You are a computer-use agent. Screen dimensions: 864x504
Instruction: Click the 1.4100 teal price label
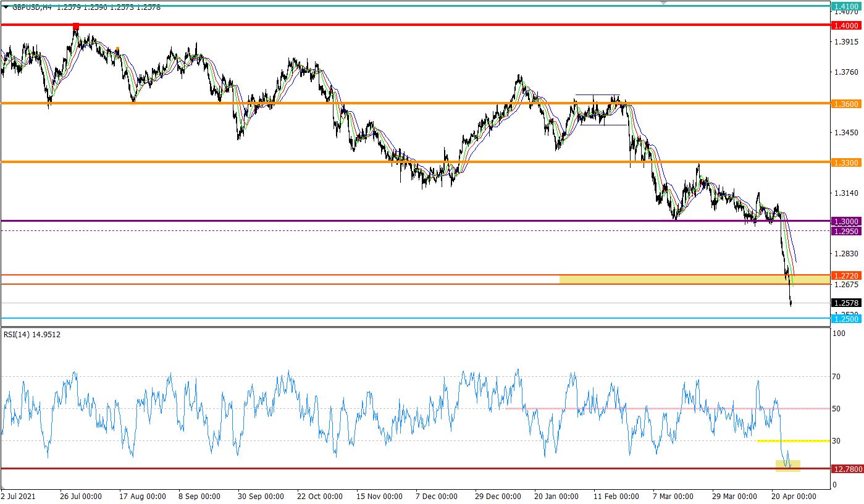coord(846,6)
